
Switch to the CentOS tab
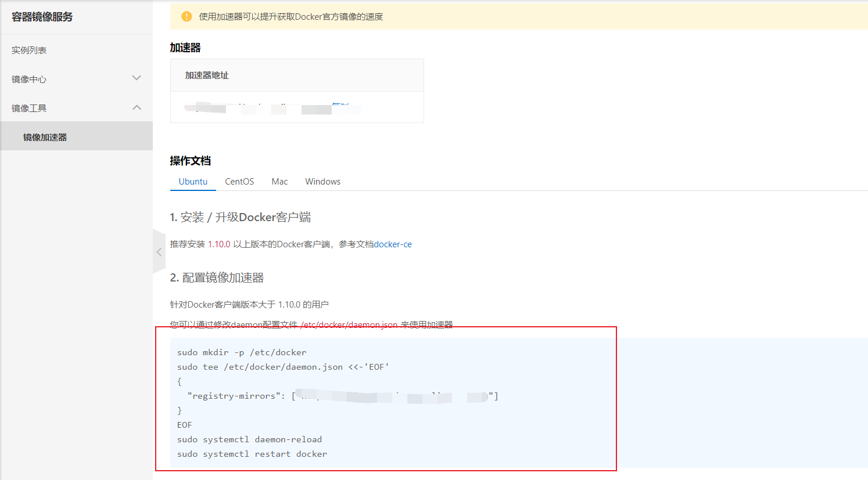(x=239, y=182)
